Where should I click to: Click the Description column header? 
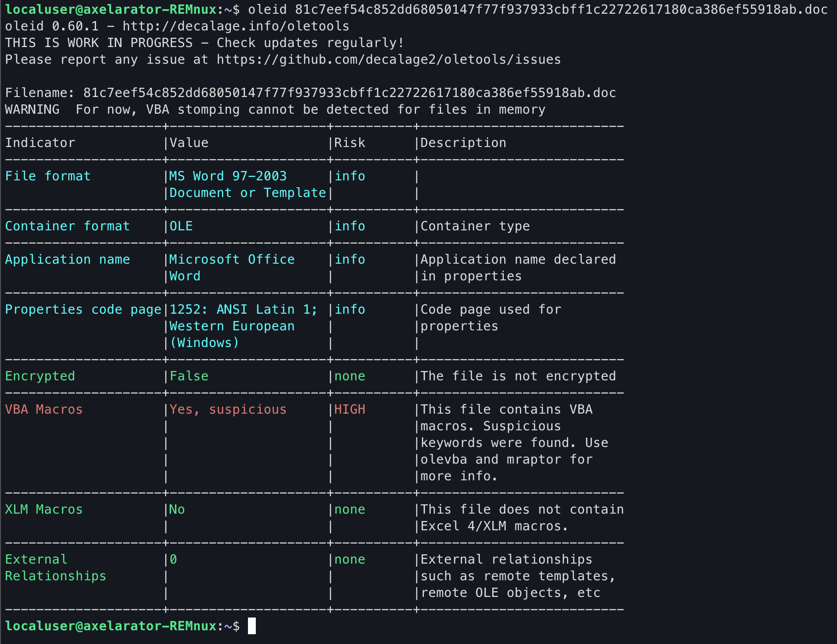point(463,143)
